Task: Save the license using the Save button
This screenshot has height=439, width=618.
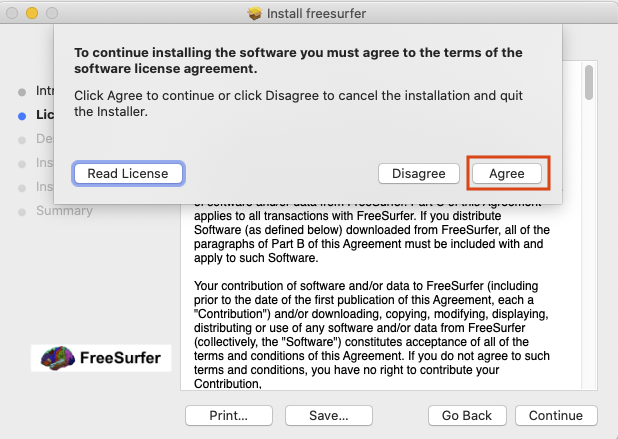Action: pos(329,415)
